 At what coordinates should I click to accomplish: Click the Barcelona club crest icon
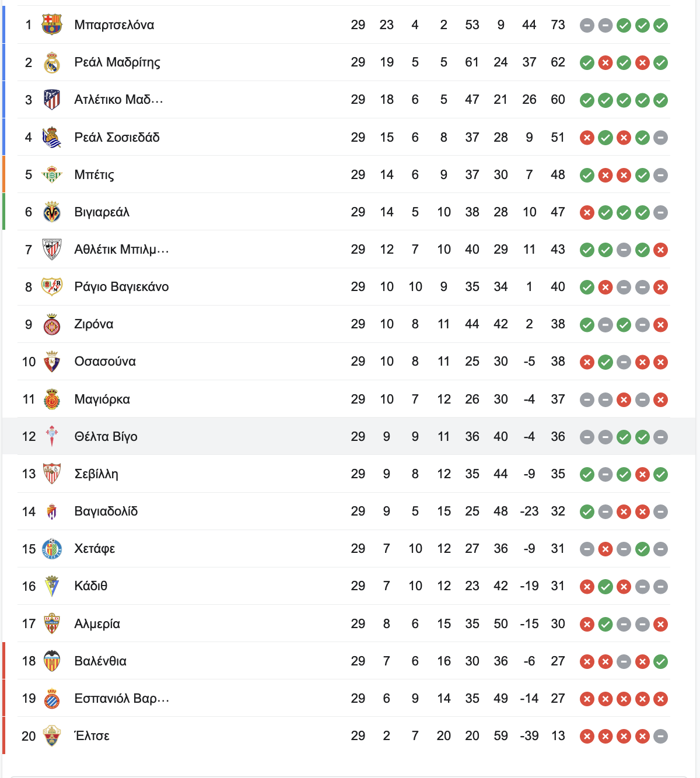[x=52, y=24]
